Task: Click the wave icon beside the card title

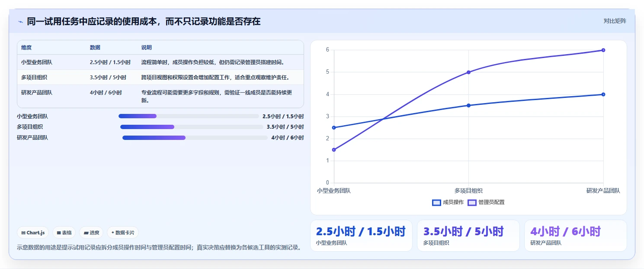Action: tap(20, 22)
